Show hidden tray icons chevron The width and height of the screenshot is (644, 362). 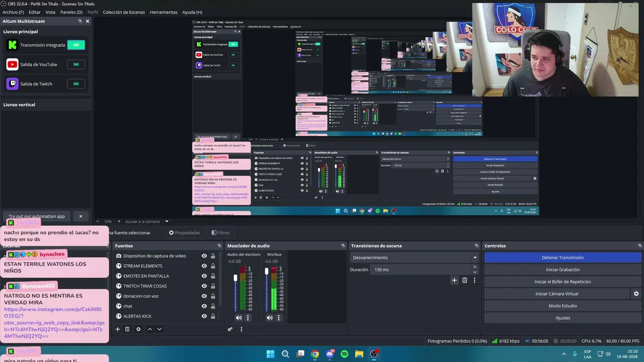click(563, 354)
